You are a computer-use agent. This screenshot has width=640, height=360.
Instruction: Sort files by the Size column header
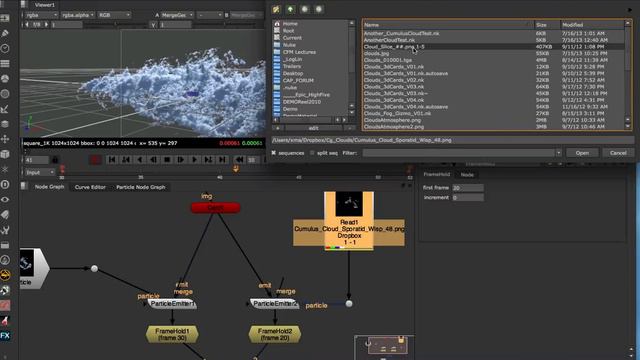546,25
